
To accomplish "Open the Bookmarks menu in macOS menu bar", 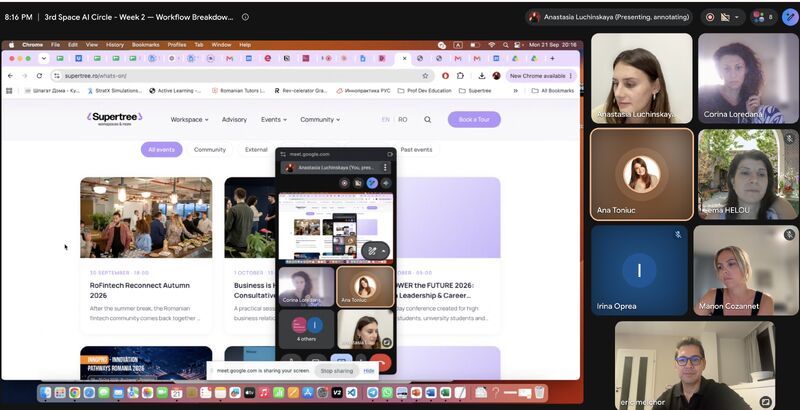I will click(x=145, y=45).
